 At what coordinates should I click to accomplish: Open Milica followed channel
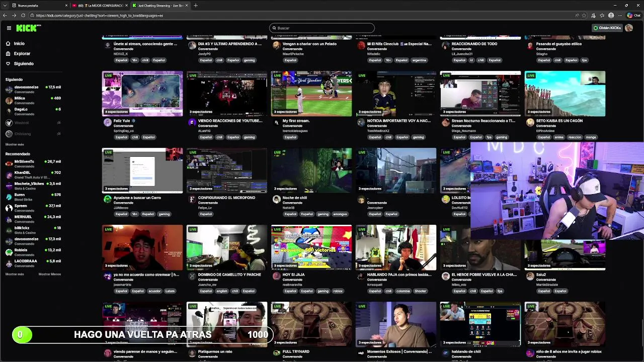coord(33,100)
